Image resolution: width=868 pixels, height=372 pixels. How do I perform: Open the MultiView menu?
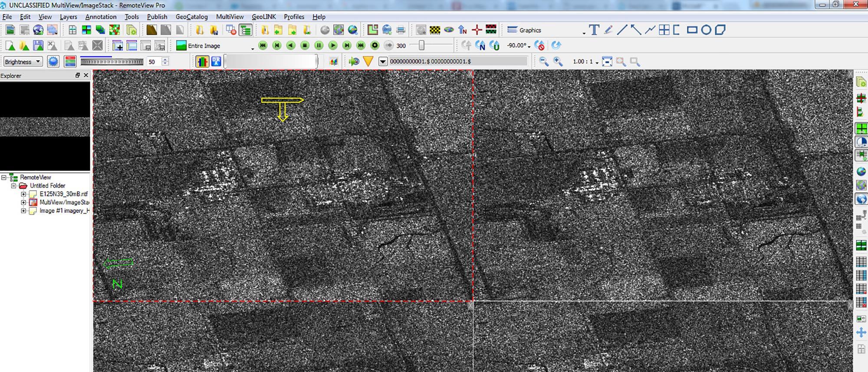tap(230, 16)
